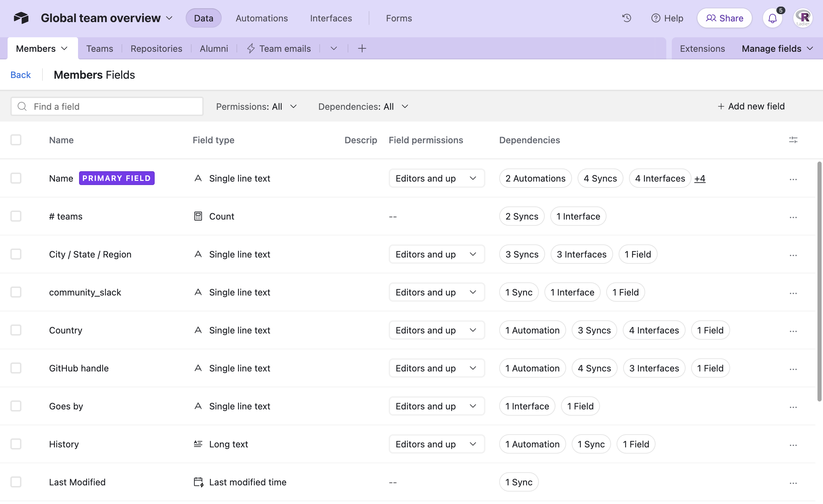Image resolution: width=823 pixels, height=504 pixels.
Task: Open the Forms tab
Action: [399, 18]
